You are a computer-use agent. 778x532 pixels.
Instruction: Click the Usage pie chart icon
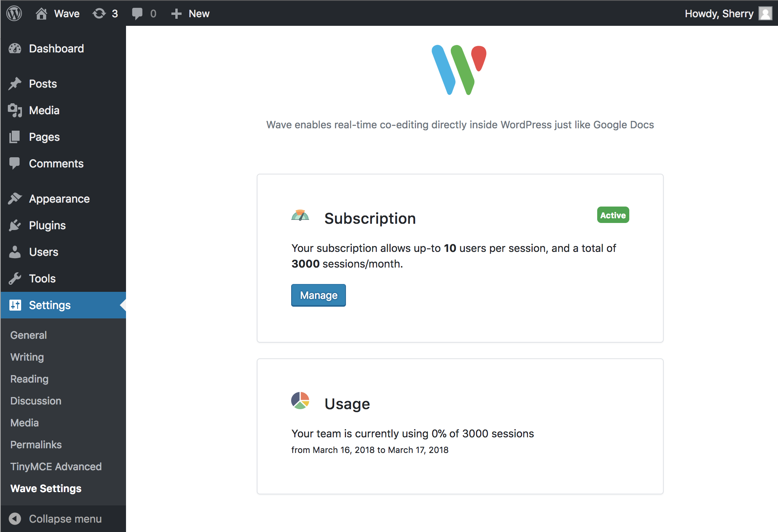tap(300, 401)
